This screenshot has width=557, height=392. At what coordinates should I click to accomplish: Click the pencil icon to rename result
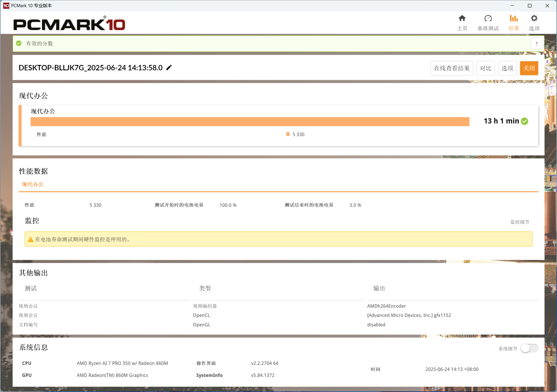point(169,67)
